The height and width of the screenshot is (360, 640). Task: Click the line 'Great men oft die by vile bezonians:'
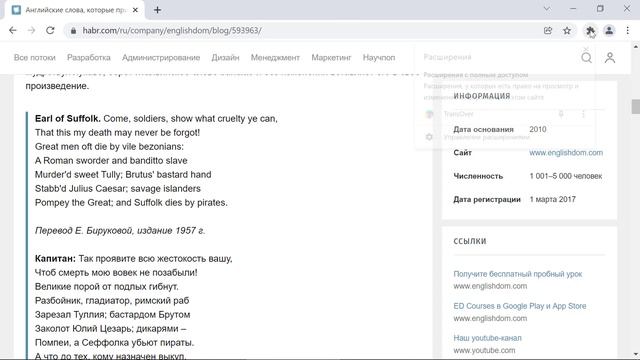click(109, 147)
